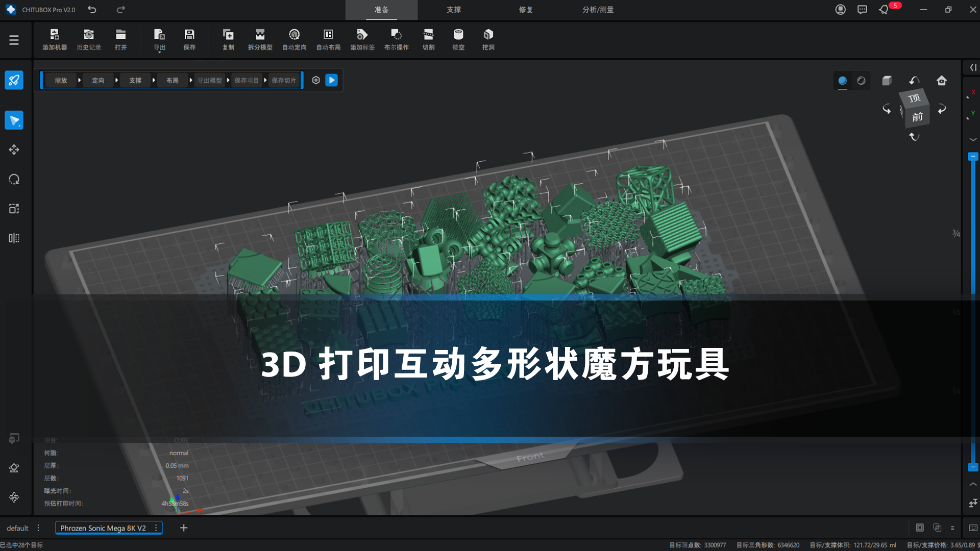Open options for the default profile tab

pos(38,528)
